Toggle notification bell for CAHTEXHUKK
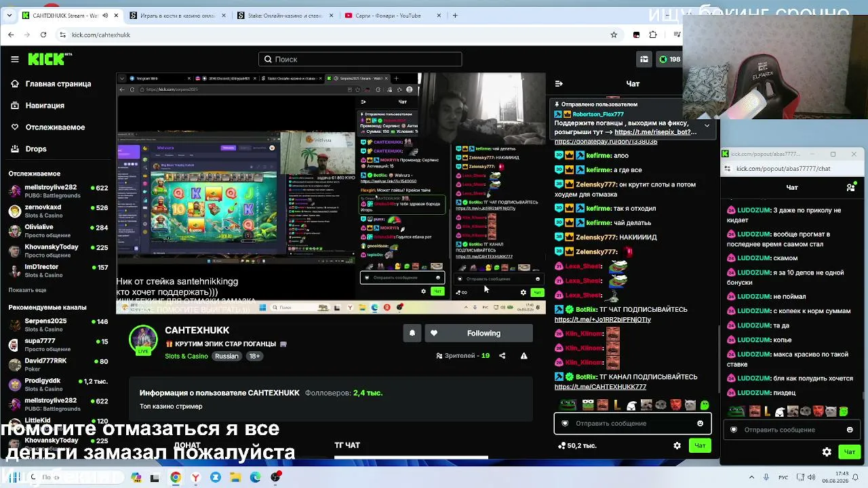 [x=412, y=333]
